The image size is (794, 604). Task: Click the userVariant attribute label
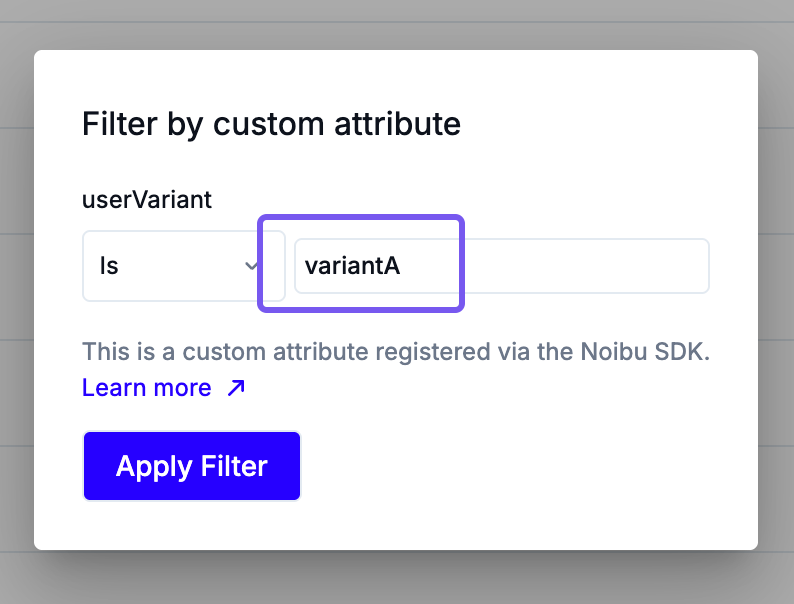click(x=147, y=199)
